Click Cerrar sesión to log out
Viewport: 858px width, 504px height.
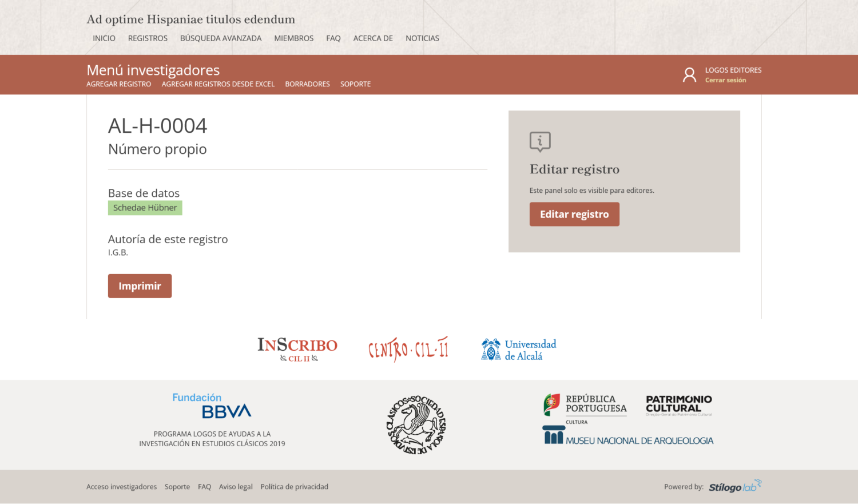point(725,80)
